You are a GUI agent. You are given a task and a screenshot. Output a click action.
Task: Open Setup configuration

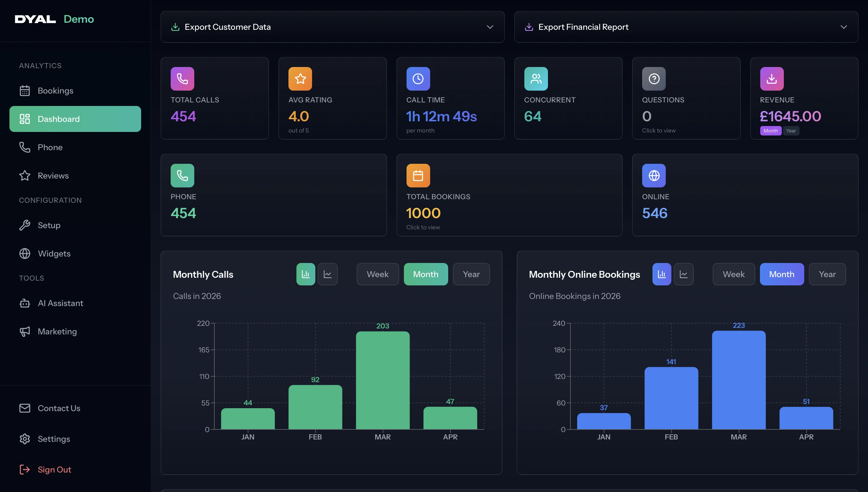click(75, 225)
